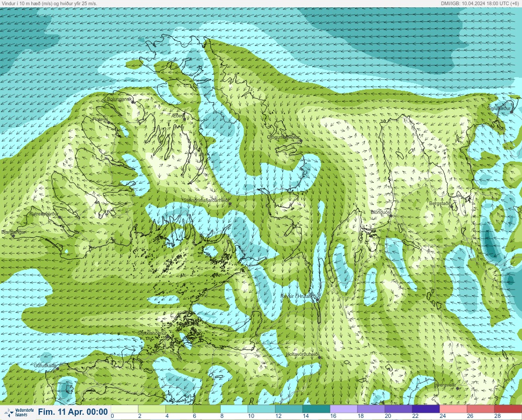The height and width of the screenshot is (420, 522).
Task: Click the Veðurstofa Íslands logo
Action: tap(19, 413)
